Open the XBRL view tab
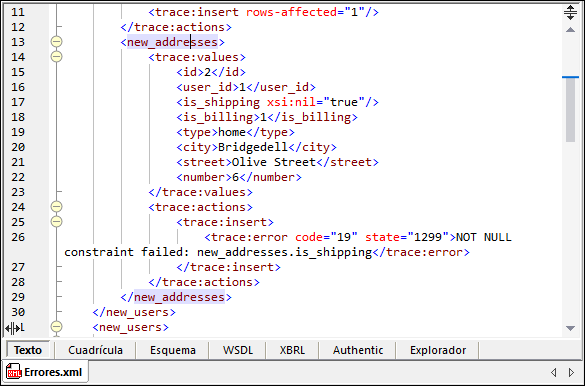 pos(292,350)
